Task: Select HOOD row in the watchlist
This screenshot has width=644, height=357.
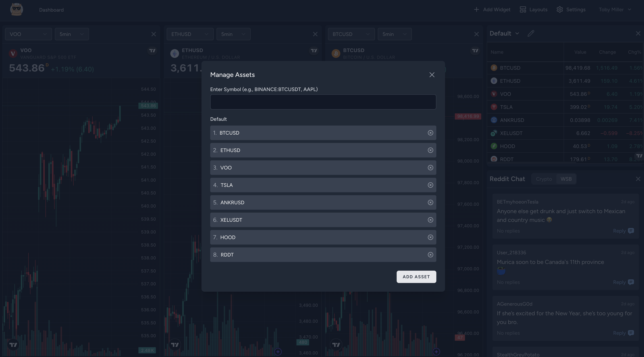Action: [x=565, y=146]
